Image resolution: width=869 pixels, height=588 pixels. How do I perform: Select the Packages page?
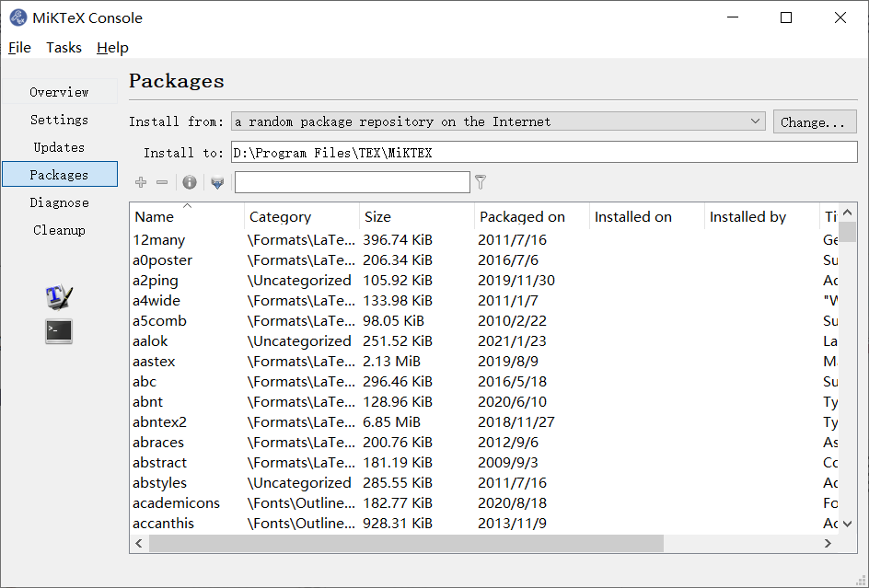point(60,175)
